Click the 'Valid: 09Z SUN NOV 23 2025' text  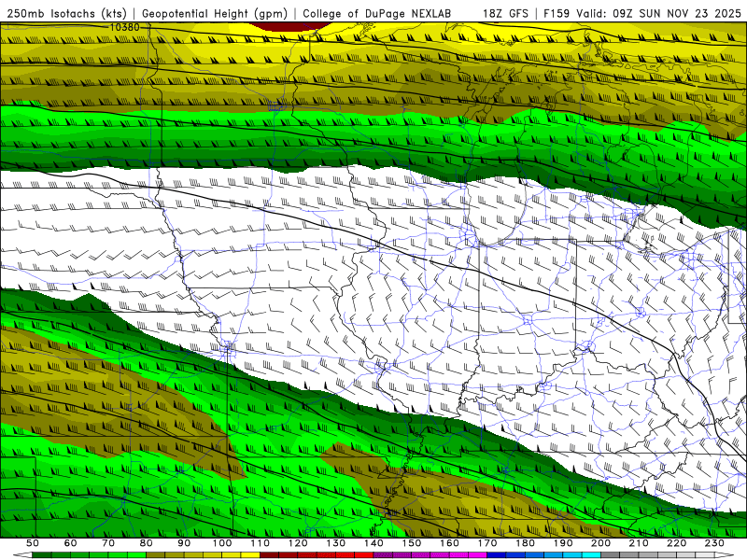(x=659, y=13)
